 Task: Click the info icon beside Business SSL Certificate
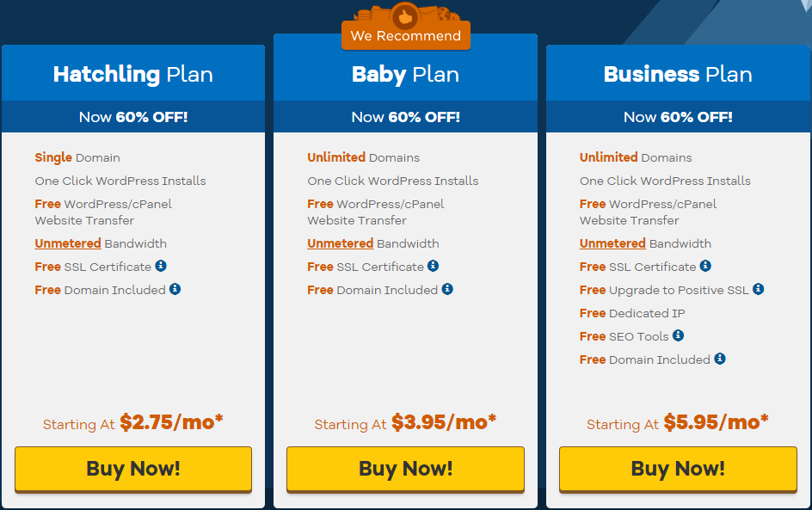(705, 266)
